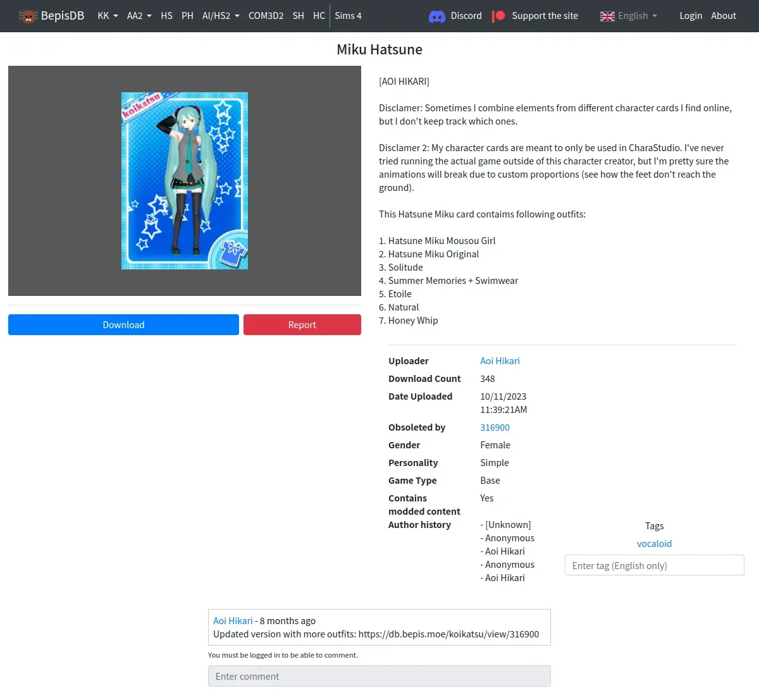Image resolution: width=759 pixels, height=700 pixels.
Task: Open the Login page
Action: 691,16
